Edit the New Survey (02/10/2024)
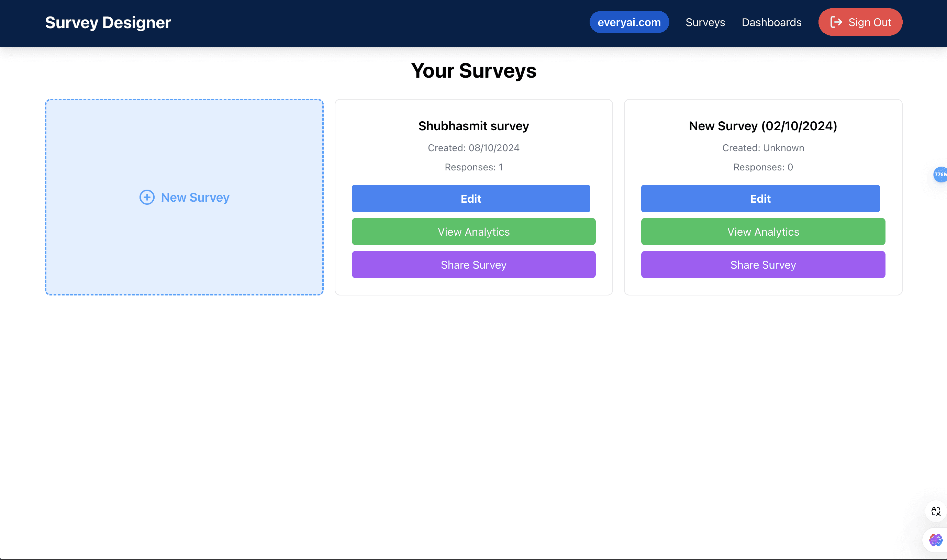The width and height of the screenshot is (947, 560). [x=760, y=199]
